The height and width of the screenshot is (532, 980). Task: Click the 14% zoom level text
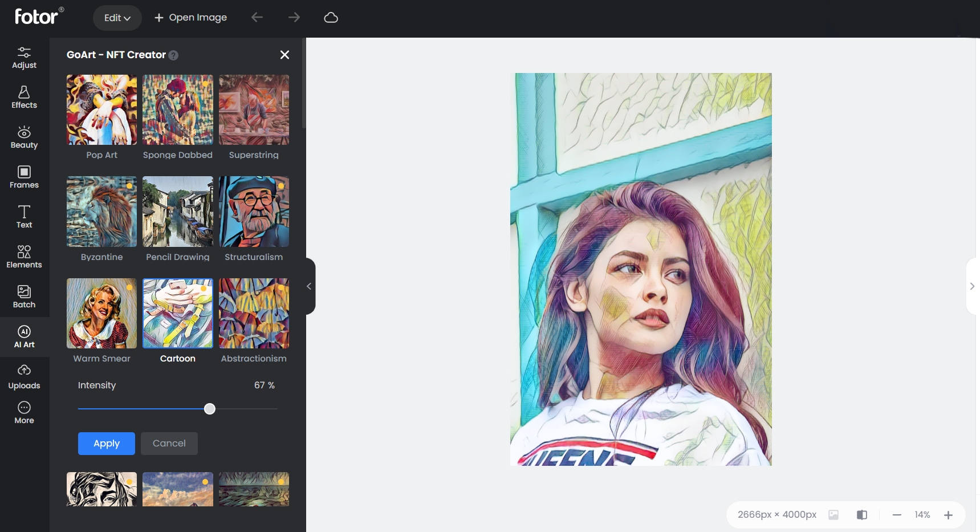tap(922, 515)
